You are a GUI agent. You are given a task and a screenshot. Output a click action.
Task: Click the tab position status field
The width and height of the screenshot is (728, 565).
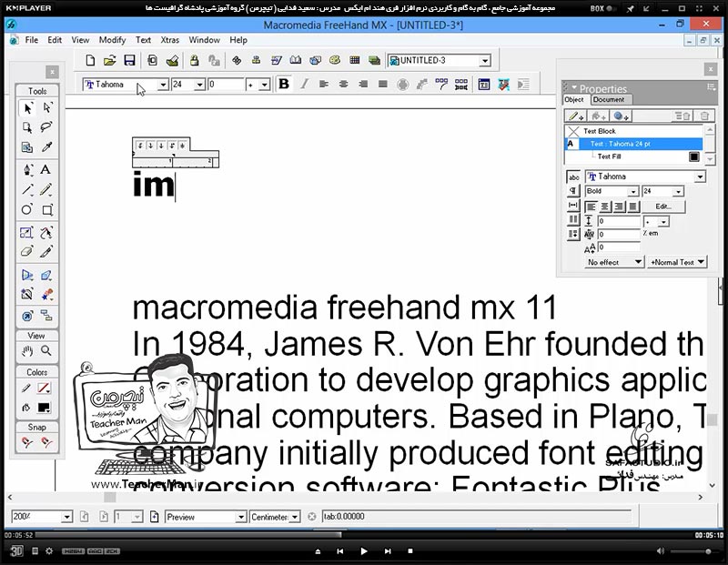coord(476,516)
